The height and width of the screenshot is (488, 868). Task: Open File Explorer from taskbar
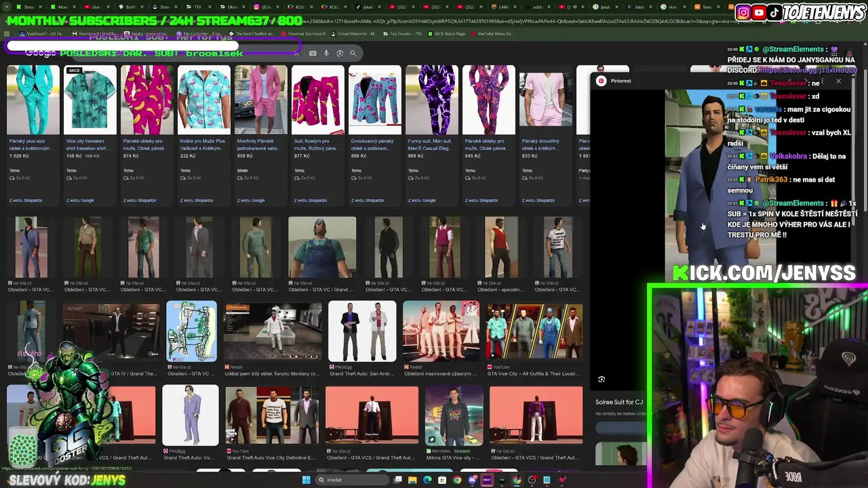coord(412,480)
